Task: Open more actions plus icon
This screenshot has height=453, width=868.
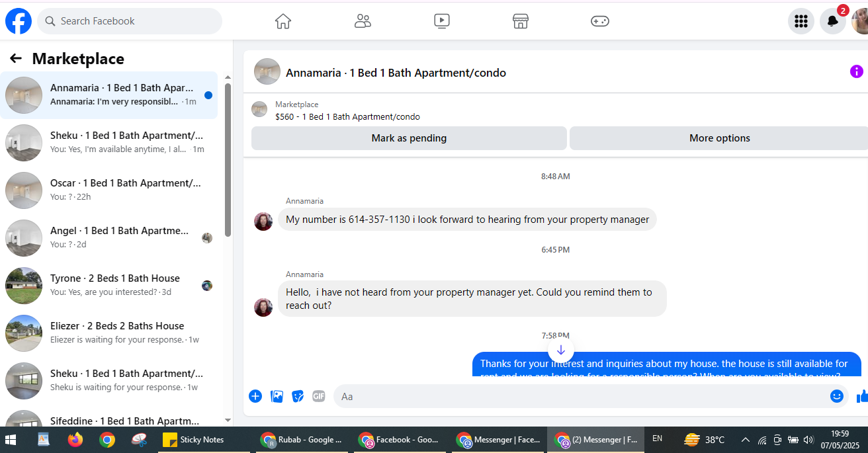Action: click(255, 396)
